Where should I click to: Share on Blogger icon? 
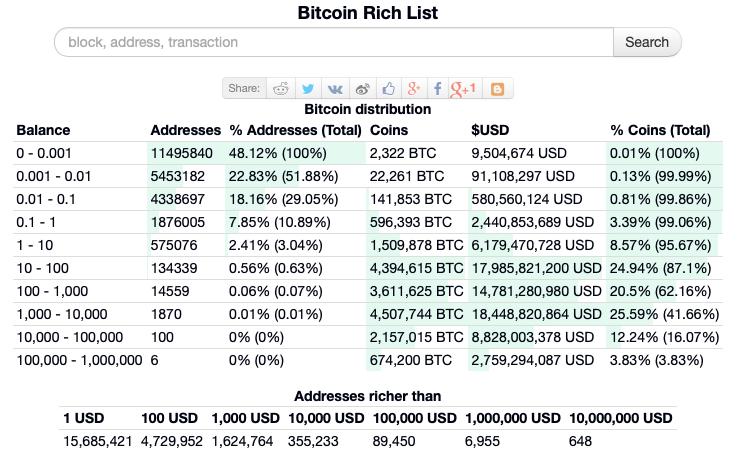point(497,89)
